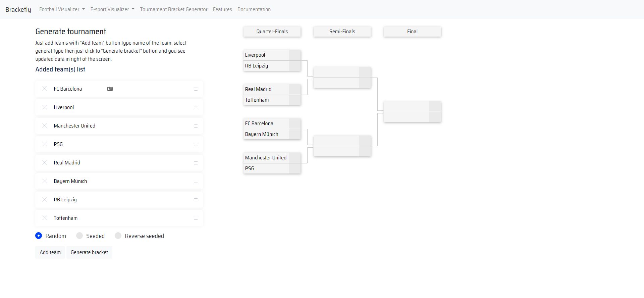The image size is (644, 298).
Task: Click the Add team button
Action: point(50,252)
